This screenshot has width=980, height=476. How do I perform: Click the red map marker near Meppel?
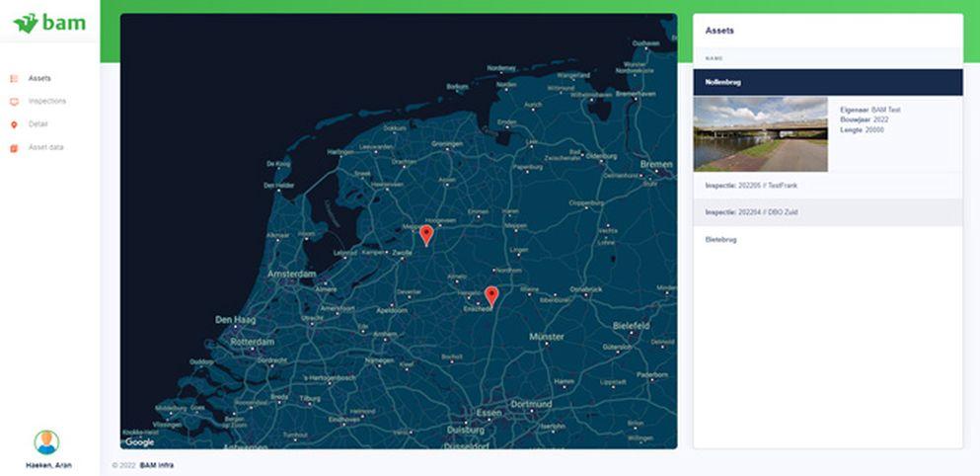(426, 236)
